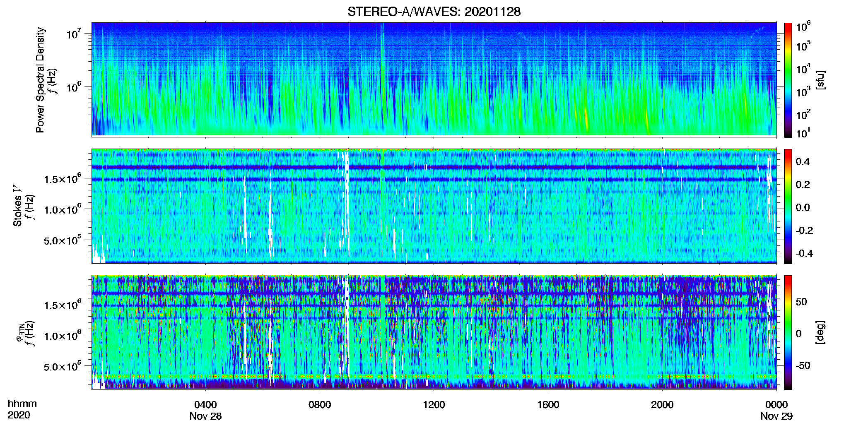Click the [deg] colorbar unit label

click(821, 332)
